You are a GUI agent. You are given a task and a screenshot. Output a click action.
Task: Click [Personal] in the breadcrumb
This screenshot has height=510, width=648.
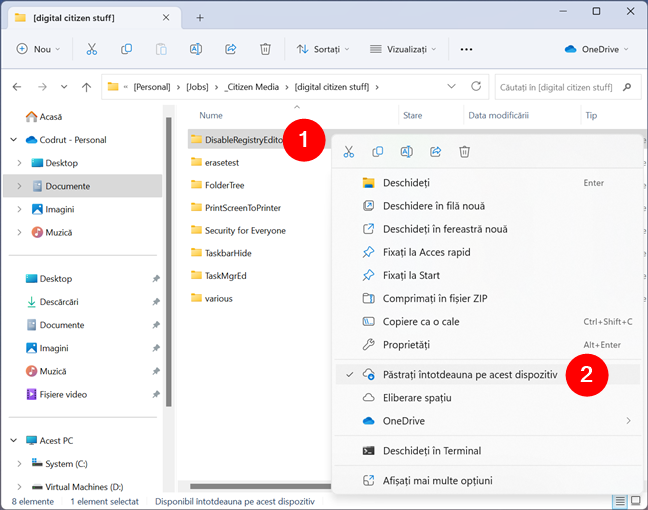coord(152,87)
